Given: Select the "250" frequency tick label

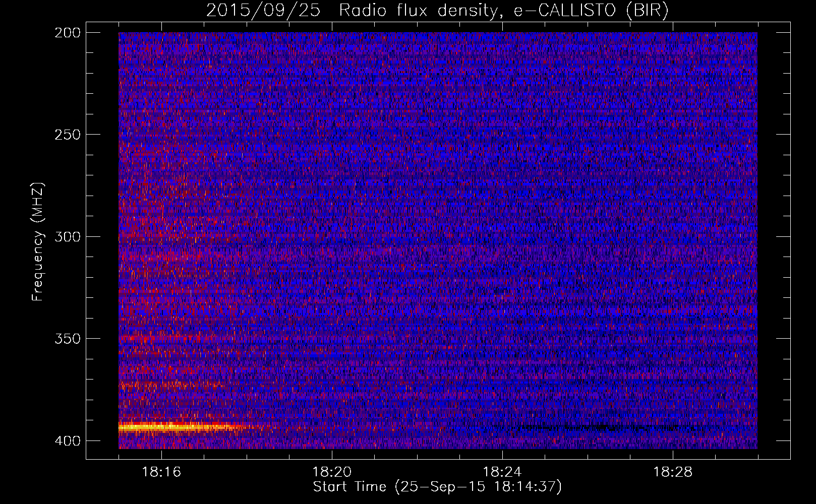Looking at the screenshot, I should click(x=67, y=135).
